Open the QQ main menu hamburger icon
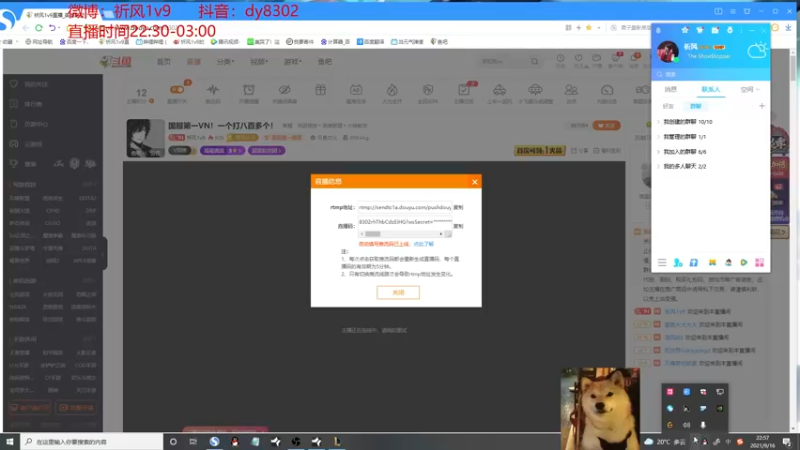The width and height of the screenshot is (800, 450). point(662,262)
